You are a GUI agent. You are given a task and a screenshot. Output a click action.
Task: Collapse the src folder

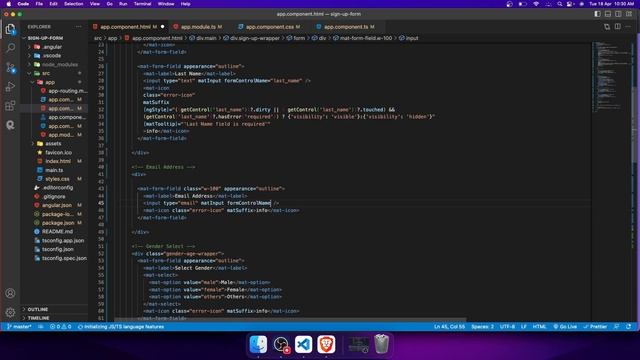(x=46, y=73)
